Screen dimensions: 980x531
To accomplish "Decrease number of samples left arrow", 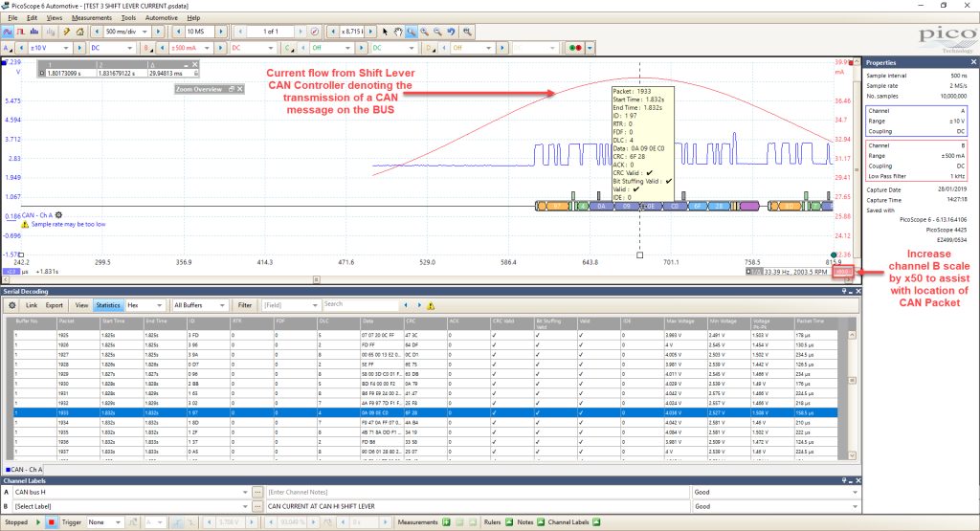I will pyautogui.click(x=178, y=32).
